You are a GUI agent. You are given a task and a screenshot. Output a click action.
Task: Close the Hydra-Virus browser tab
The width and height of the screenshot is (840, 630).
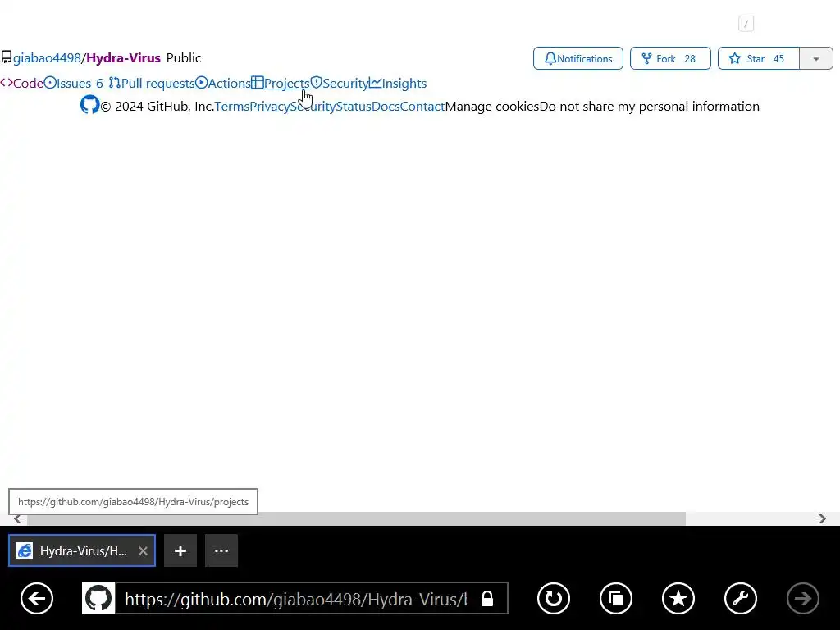(143, 550)
